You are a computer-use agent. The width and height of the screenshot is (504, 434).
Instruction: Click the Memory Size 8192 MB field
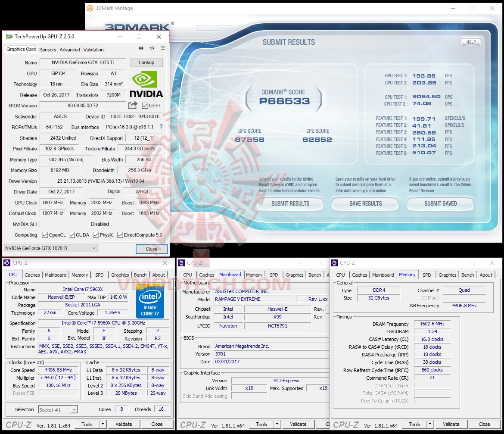[60, 170]
